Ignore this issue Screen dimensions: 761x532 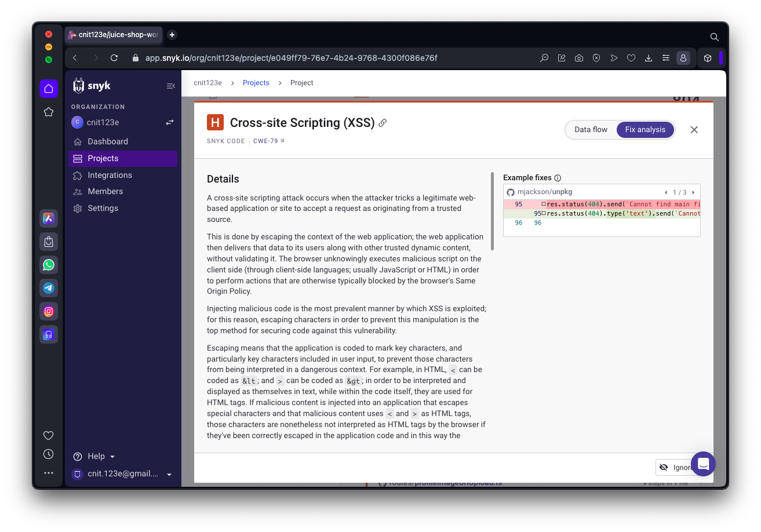pos(678,467)
